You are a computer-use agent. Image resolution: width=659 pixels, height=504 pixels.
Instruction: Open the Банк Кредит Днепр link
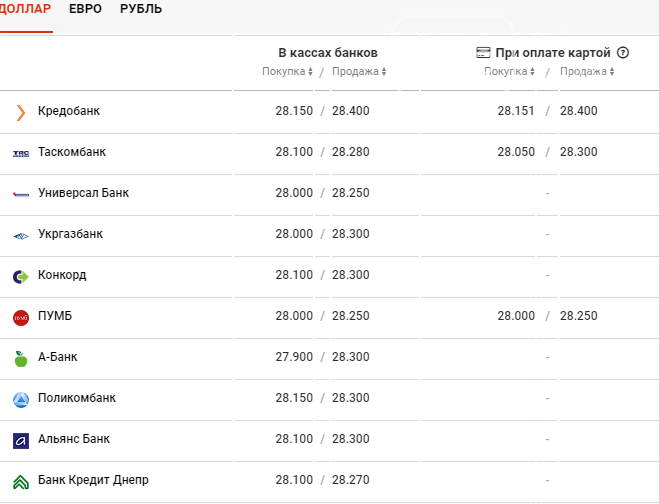coord(93,480)
